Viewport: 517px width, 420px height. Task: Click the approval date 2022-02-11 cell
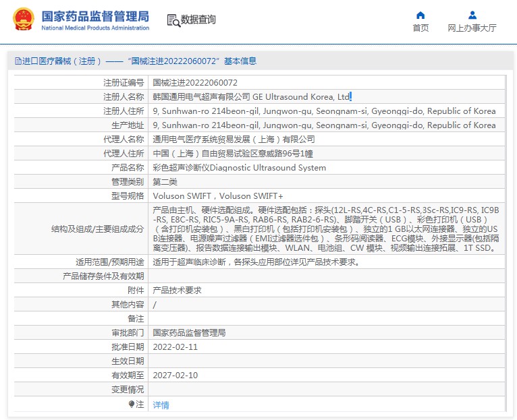pos(175,347)
